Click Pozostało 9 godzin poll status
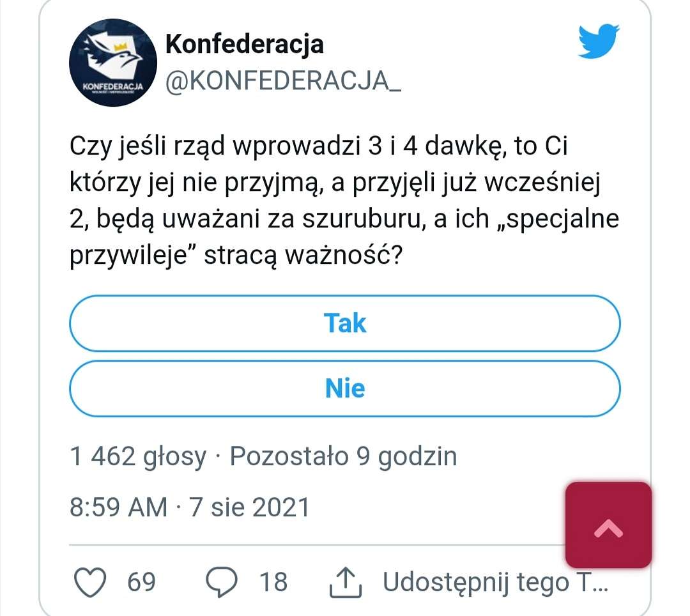Image resolution: width=690 pixels, height=616 pixels. click(343, 457)
